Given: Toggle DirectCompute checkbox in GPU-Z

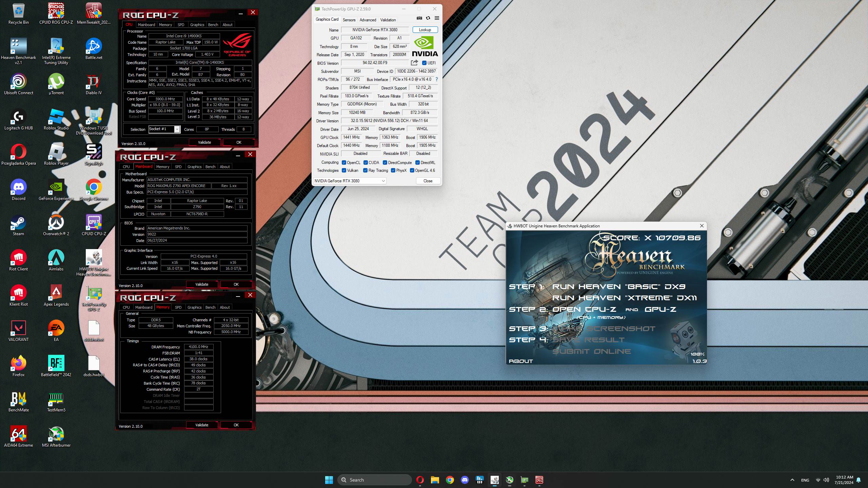Looking at the screenshot, I should coord(385,163).
